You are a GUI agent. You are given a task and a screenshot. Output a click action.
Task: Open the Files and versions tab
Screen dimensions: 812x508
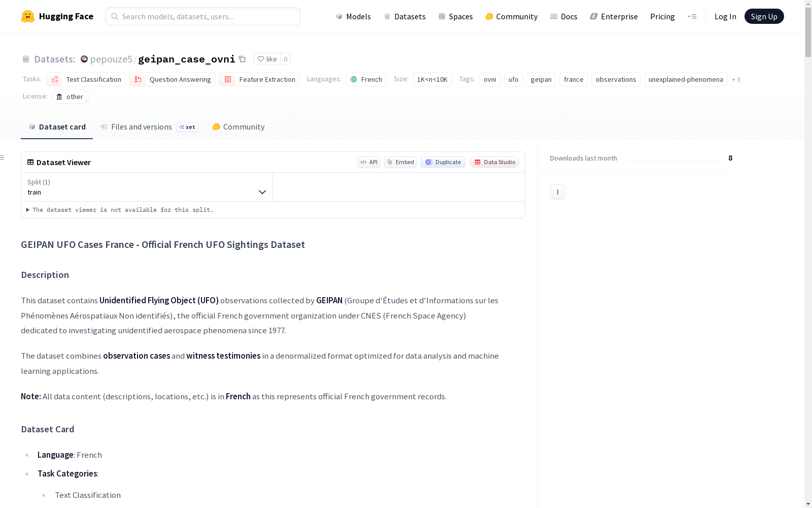[149, 127]
